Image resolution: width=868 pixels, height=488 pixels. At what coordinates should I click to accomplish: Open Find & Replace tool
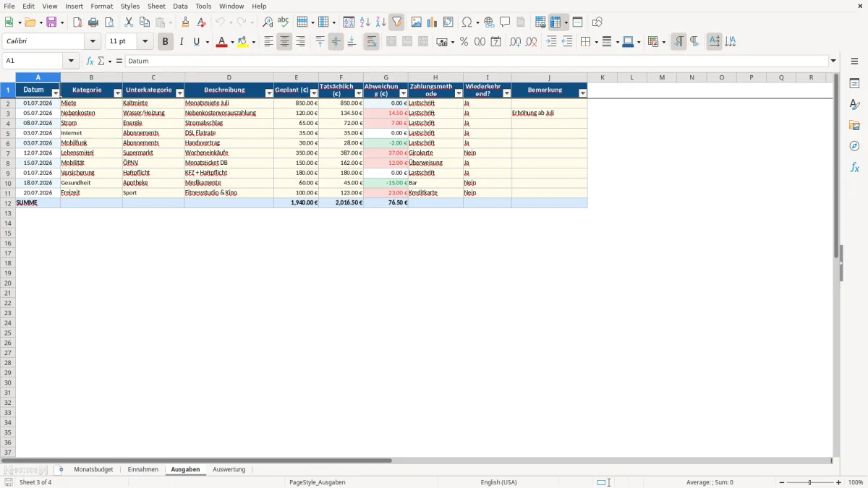(x=268, y=22)
